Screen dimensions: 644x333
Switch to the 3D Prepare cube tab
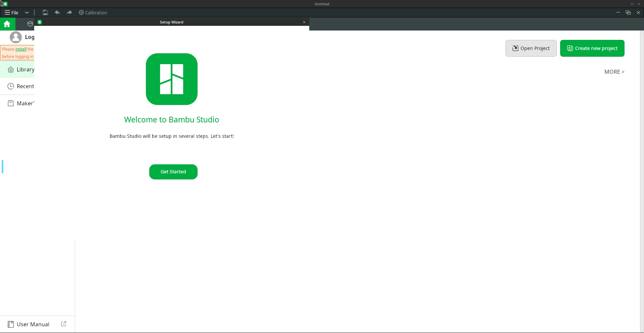tap(30, 24)
